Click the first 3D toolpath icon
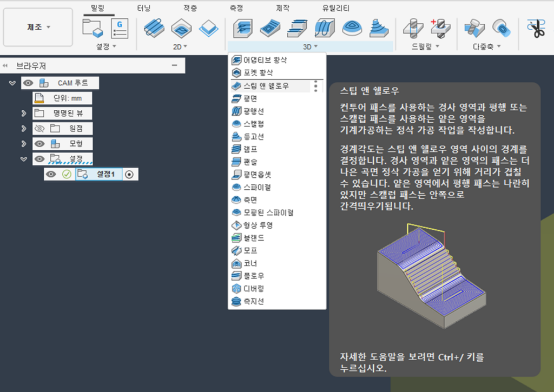The image size is (554, 392). pos(243,28)
